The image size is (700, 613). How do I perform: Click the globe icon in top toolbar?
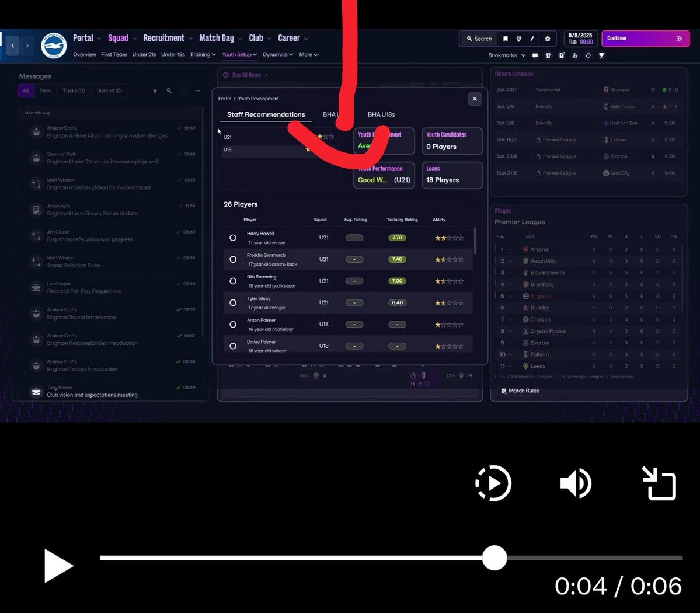[519, 39]
